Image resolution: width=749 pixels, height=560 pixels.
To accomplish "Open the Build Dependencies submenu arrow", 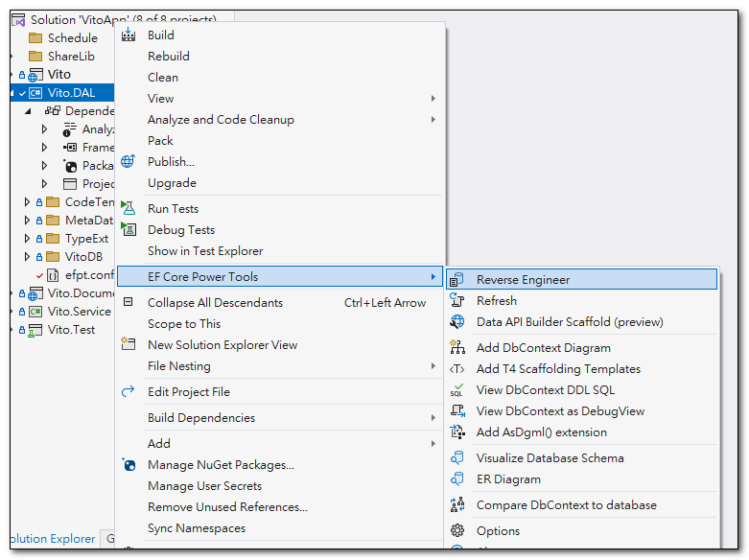I will [433, 418].
